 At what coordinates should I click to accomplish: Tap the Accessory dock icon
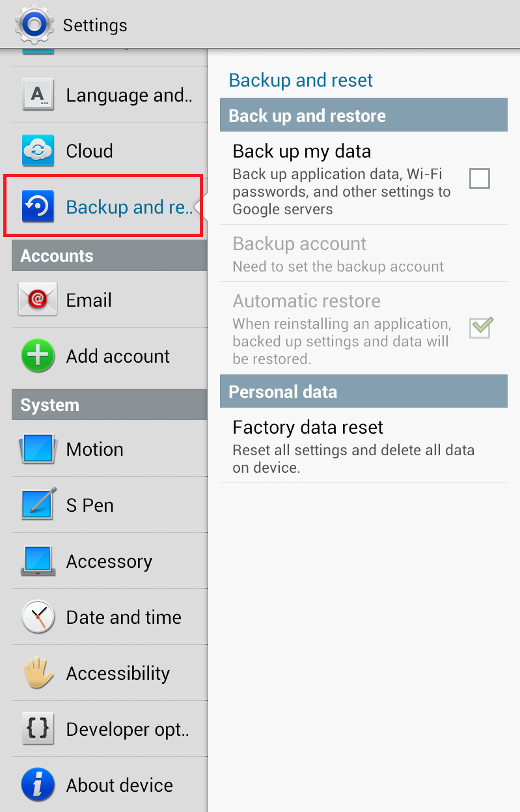point(38,561)
